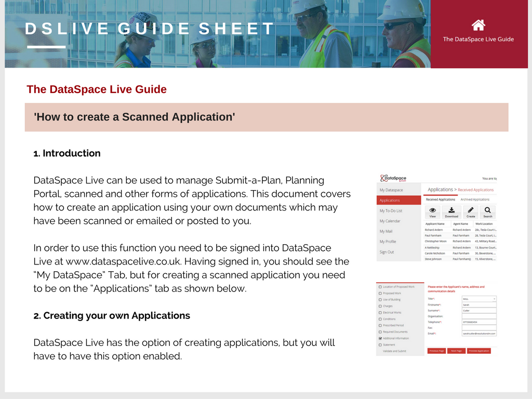This screenshot has width=532, height=399.
Task: Tick the Proposed Work checkbox
Action: point(380,293)
